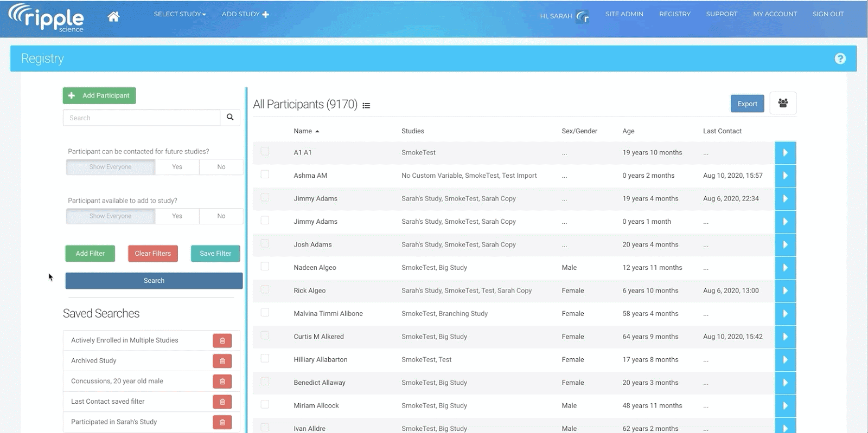Select checkbox for Nadeen Algeo
This screenshot has width=868, height=433.
point(265,267)
